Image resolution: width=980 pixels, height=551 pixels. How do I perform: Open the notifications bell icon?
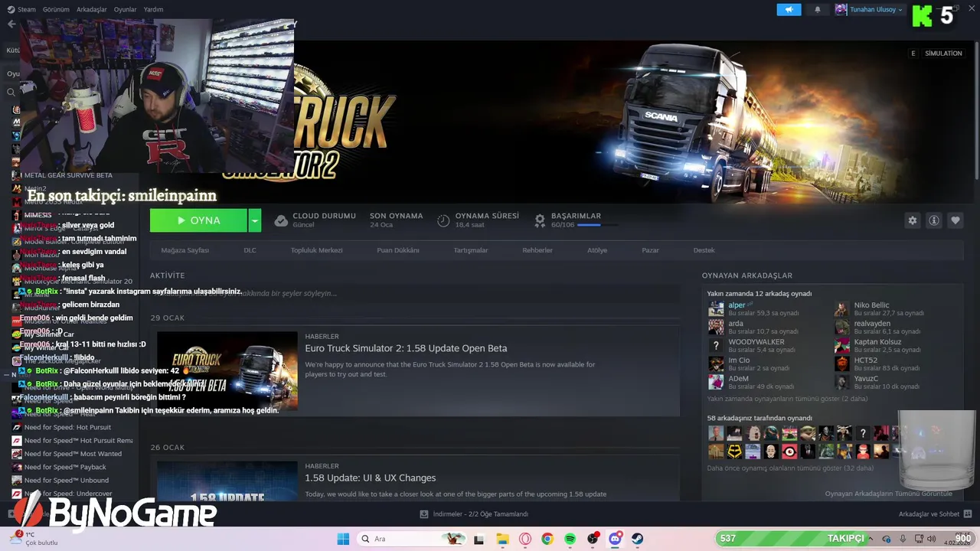click(818, 10)
